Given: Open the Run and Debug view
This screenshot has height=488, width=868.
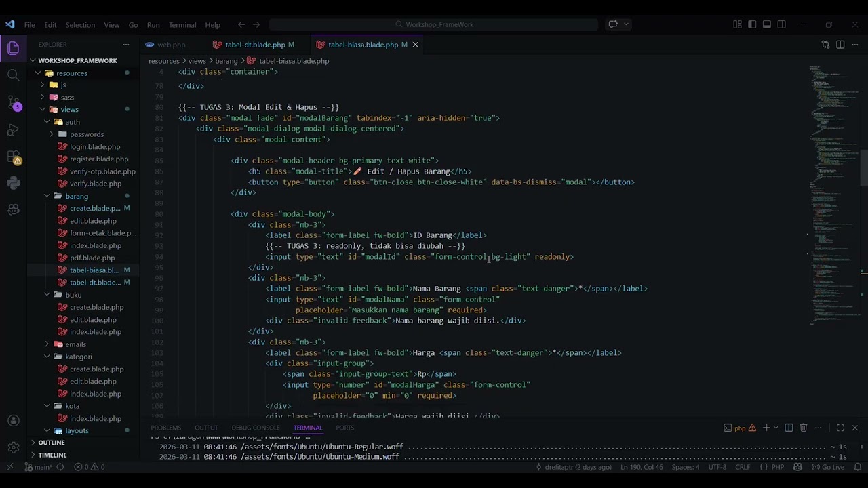Looking at the screenshot, I should 13,129.
